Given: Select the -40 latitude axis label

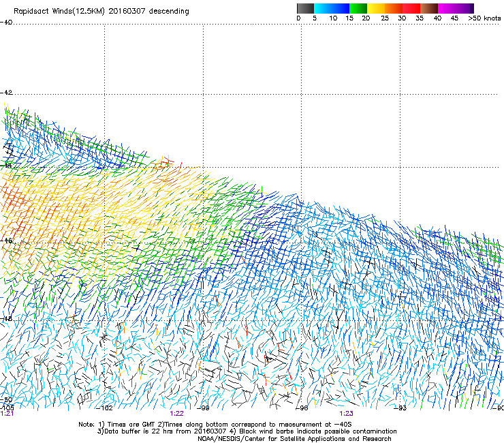Looking at the screenshot, I should point(6,22).
